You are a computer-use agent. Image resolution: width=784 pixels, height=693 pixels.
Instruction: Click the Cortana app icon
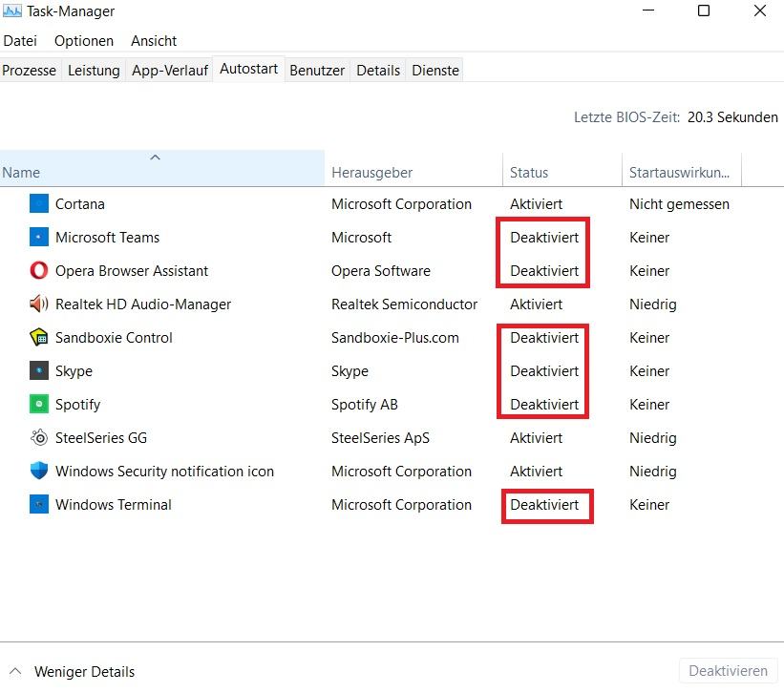tap(39, 204)
